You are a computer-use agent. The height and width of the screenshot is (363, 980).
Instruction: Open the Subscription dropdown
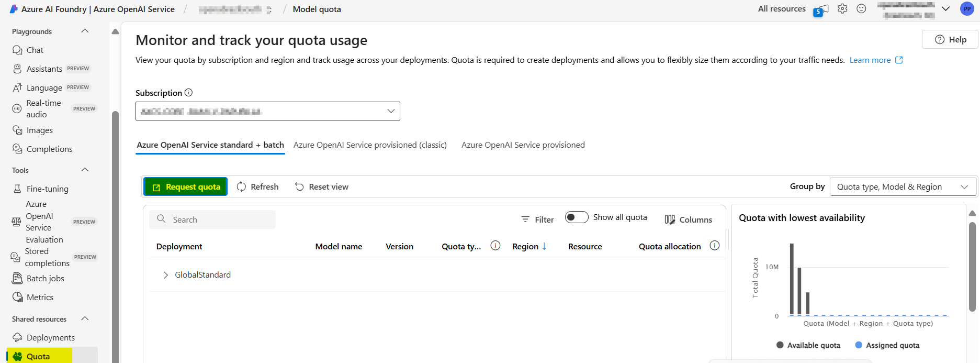click(268, 111)
